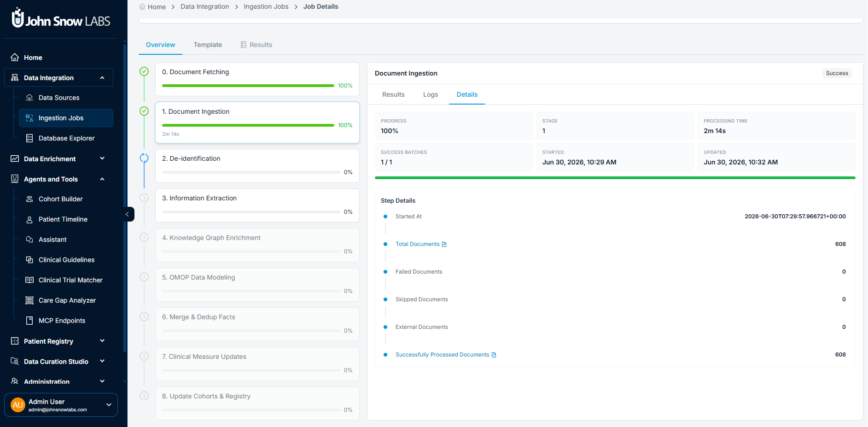The width and height of the screenshot is (868, 427).
Task: Click the Success status badge
Action: (837, 73)
